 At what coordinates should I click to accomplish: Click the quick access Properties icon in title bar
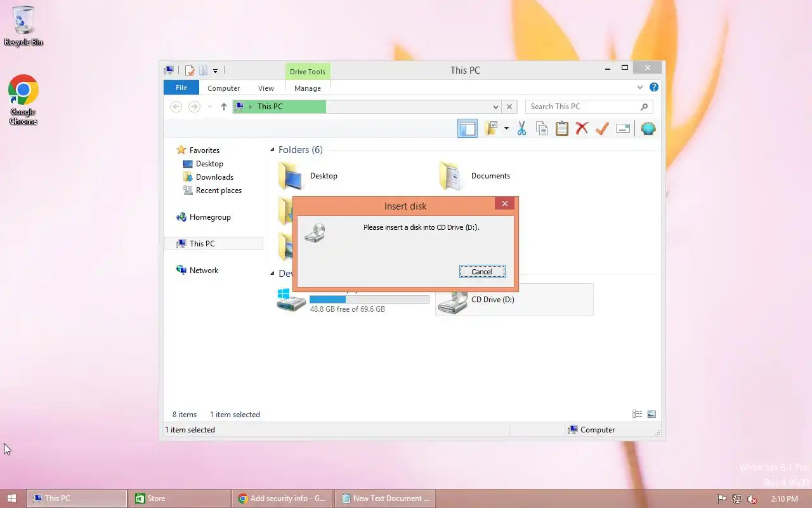coord(189,70)
